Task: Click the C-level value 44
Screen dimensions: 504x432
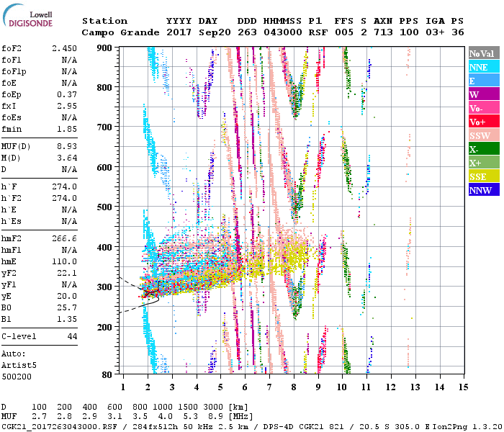Action: pos(72,336)
